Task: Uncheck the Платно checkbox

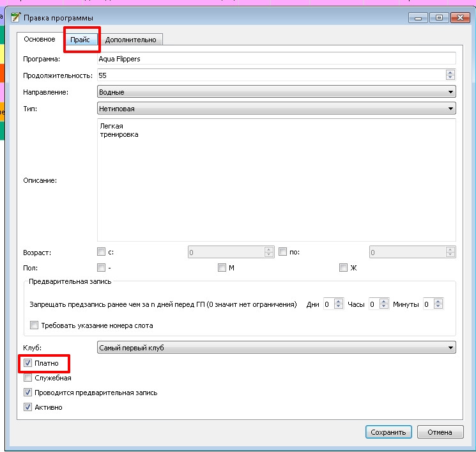Action: point(27,363)
